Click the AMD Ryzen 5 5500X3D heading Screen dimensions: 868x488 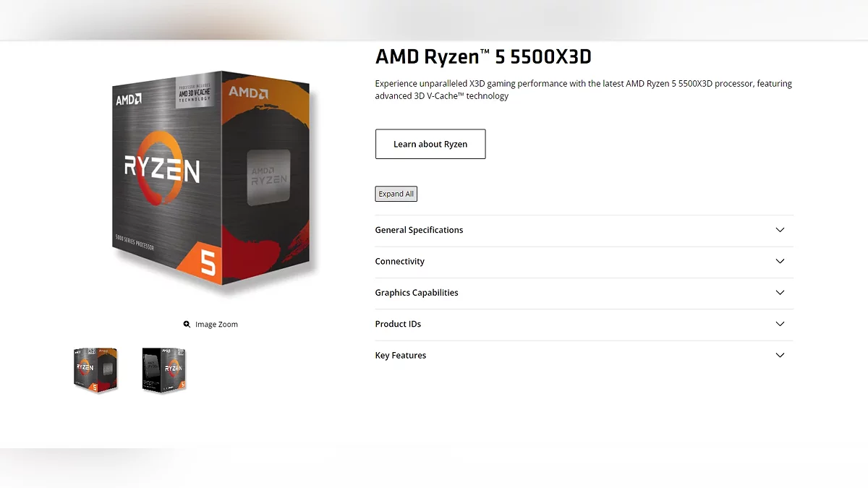[x=483, y=56]
